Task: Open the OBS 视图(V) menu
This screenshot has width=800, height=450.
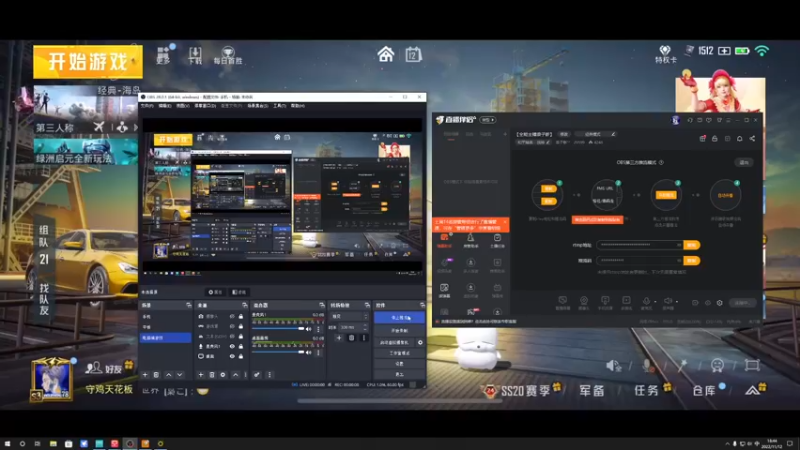Action: (x=183, y=106)
